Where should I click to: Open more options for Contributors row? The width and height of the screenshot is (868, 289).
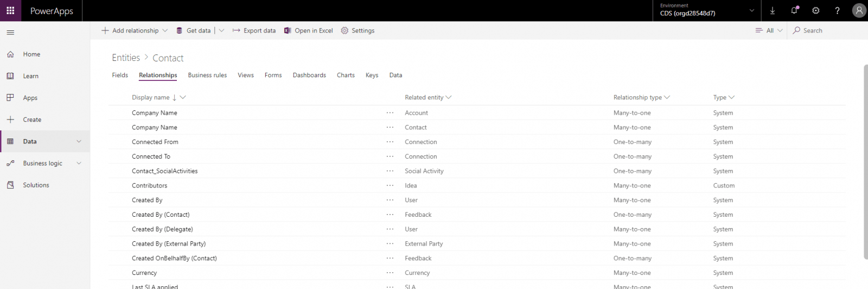pyautogui.click(x=390, y=185)
